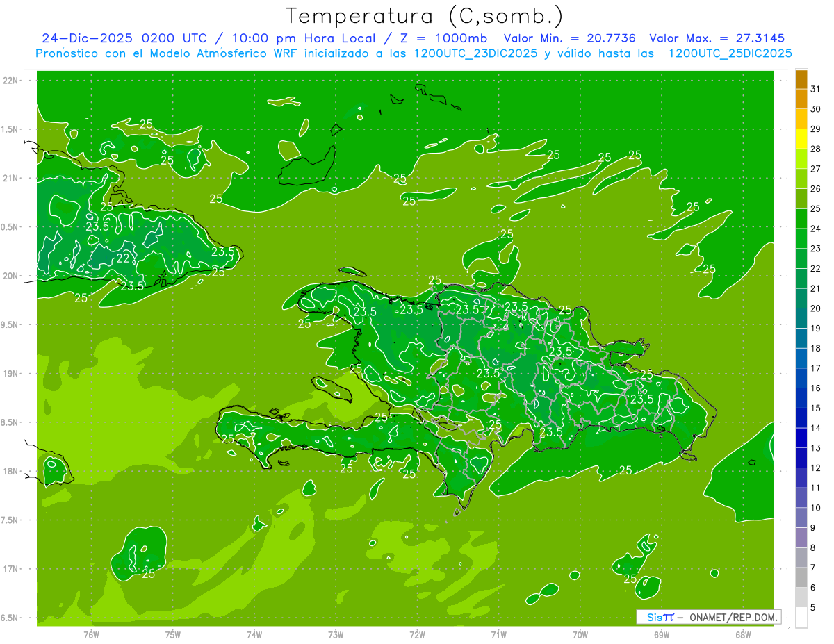Image resolution: width=834 pixels, height=644 pixels.
Task: Click the legend value 29
Action: tap(816, 129)
